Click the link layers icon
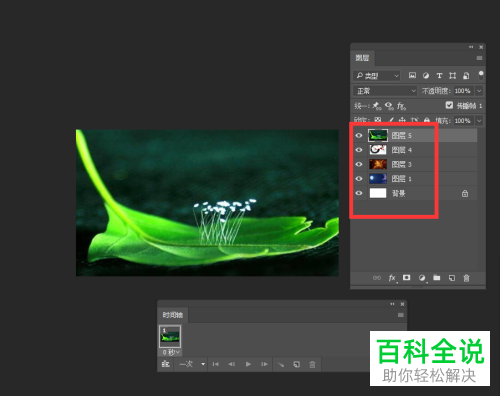The height and width of the screenshot is (396, 500). pyautogui.click(x=377, y=278)
